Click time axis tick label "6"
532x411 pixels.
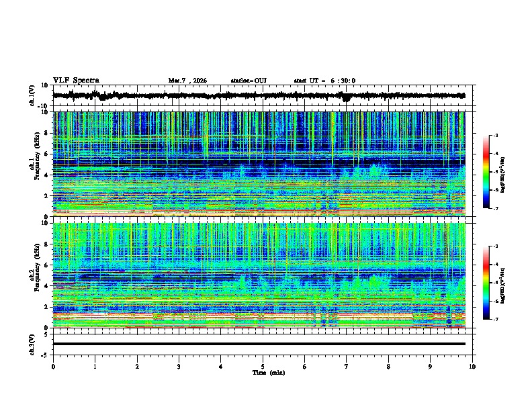[x=304, y=367]
